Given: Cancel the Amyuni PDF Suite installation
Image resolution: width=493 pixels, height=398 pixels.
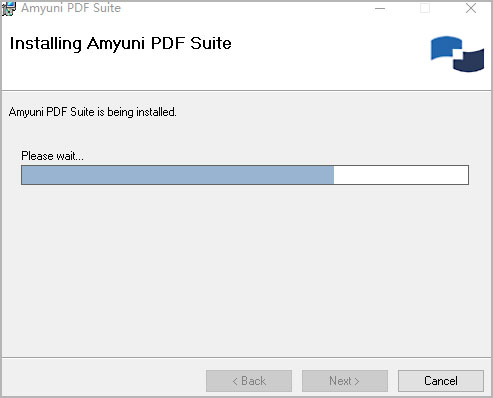Looking at the screenshot, I should point(441,381).
